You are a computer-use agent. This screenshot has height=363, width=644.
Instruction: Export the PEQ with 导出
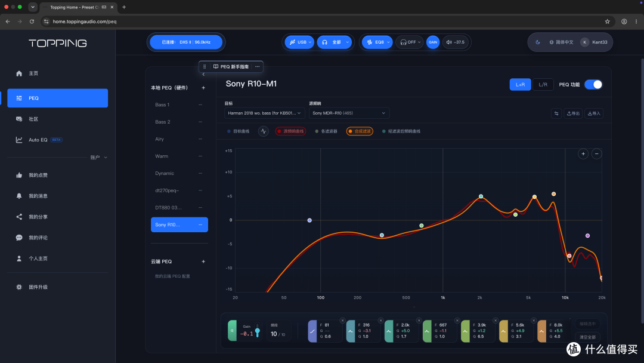click(x=573, y=113)
